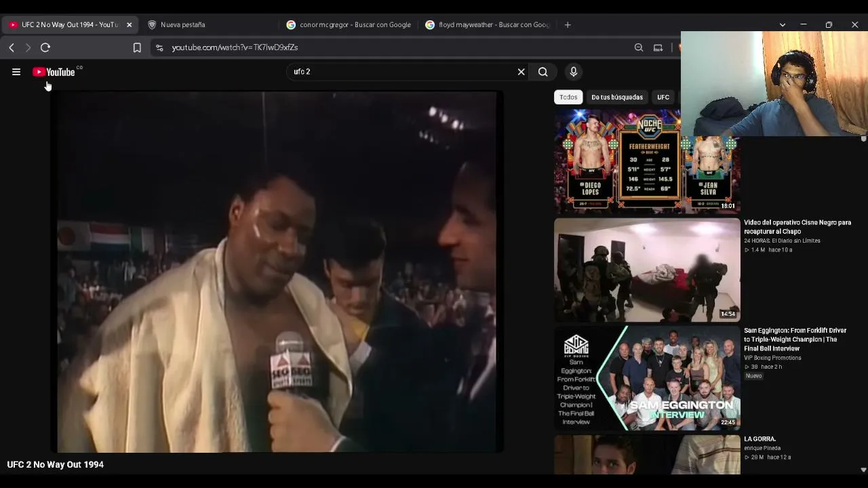This screenshot has height=488, width=868.
Task: Open the "Video del operativo Cisne Negro" title
Action: coord(797,226)
